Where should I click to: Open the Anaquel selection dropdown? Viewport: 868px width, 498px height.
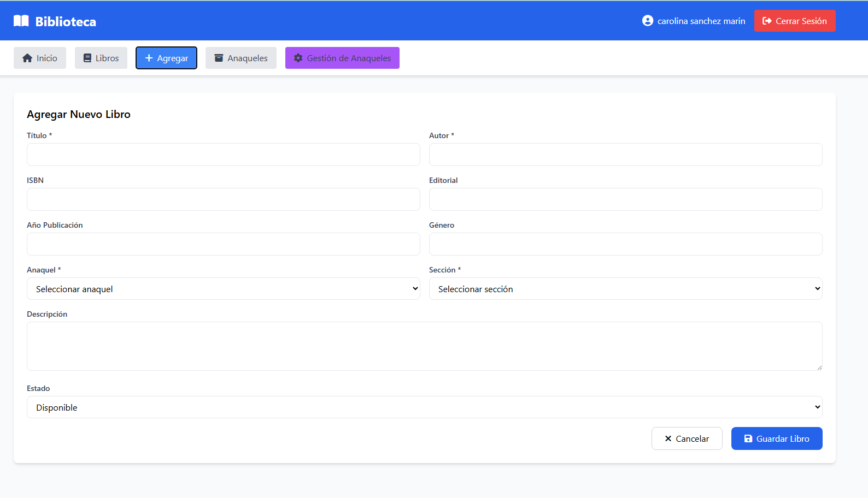pos(223,289)
